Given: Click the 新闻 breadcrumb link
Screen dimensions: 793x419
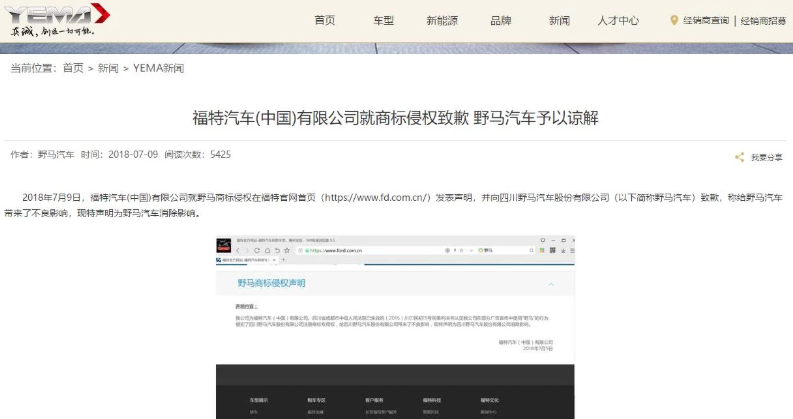Looking at the screenshot, I should click(108, 68).
